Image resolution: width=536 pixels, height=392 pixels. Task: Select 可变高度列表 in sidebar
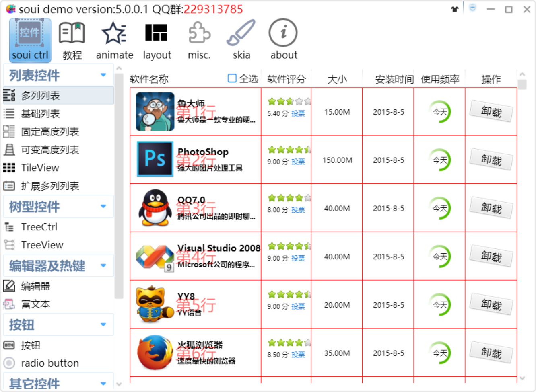[58, 150]
